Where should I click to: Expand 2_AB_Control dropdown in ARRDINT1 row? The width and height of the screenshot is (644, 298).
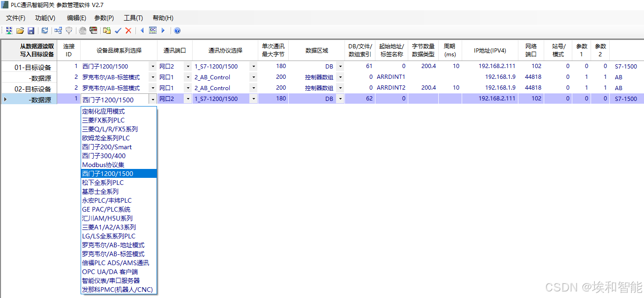click(x=254, y=77)
